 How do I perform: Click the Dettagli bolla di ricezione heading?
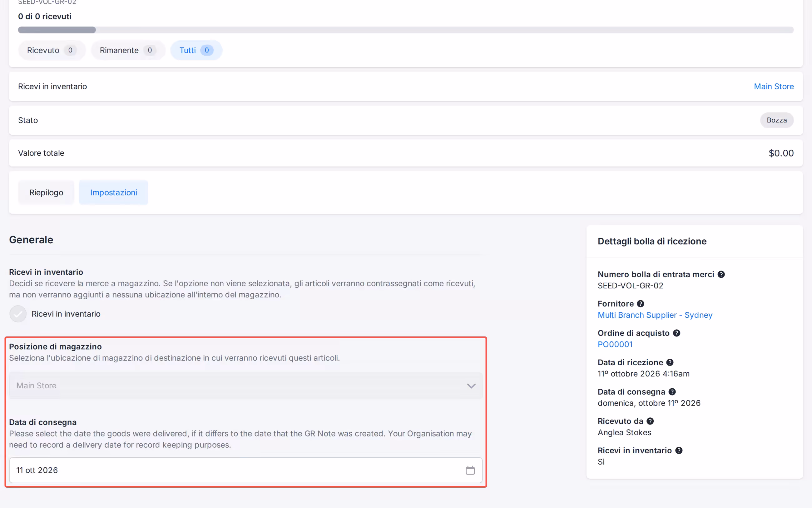[x=652, y=241]
